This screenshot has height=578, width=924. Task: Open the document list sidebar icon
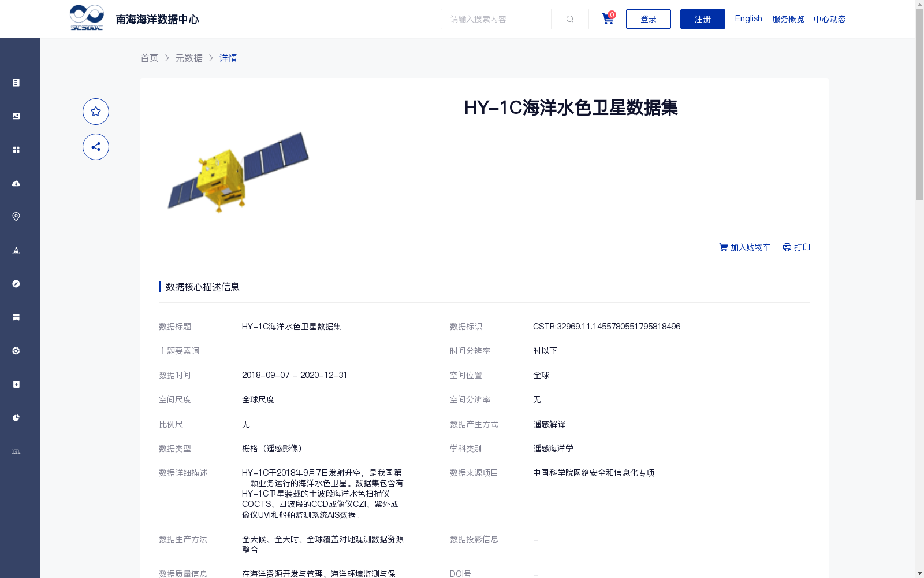[16, 83]
